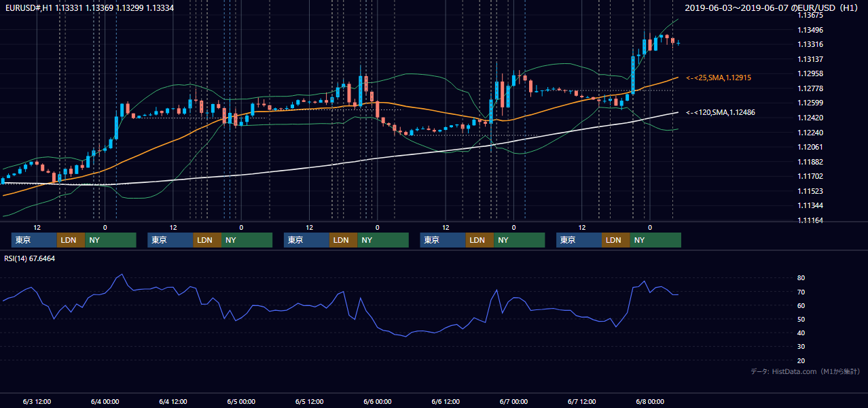Click price axis value 1.13137
The height and width of the screenshot is (408, 868).
click(810, 59)
